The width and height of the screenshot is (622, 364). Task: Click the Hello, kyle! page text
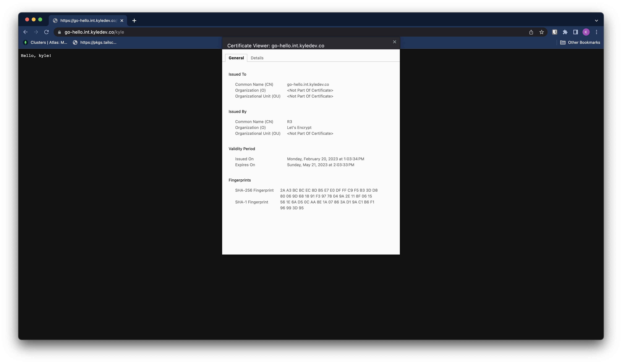[36, 56]
